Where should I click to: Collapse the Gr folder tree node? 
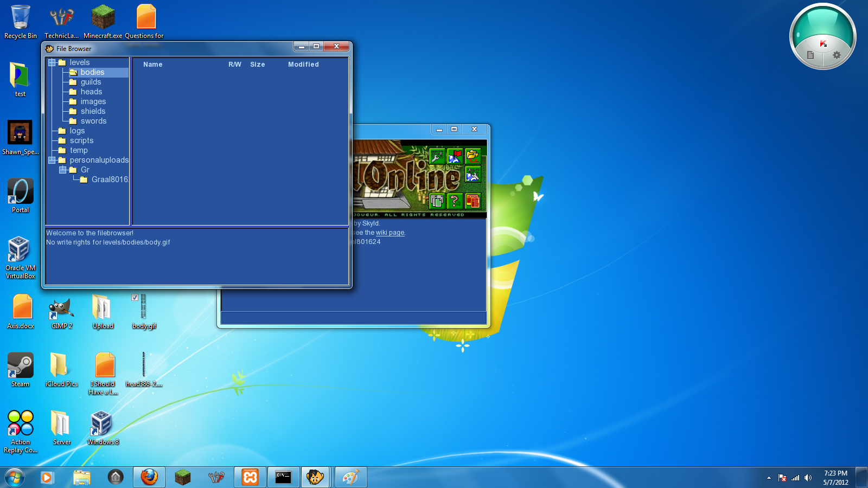(63, 170)
